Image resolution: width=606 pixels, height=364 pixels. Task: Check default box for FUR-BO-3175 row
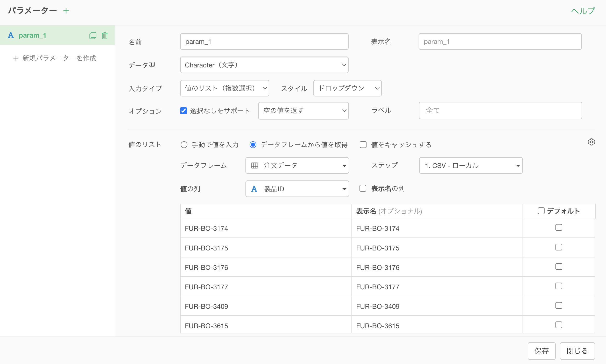click(x=559, y=247)
